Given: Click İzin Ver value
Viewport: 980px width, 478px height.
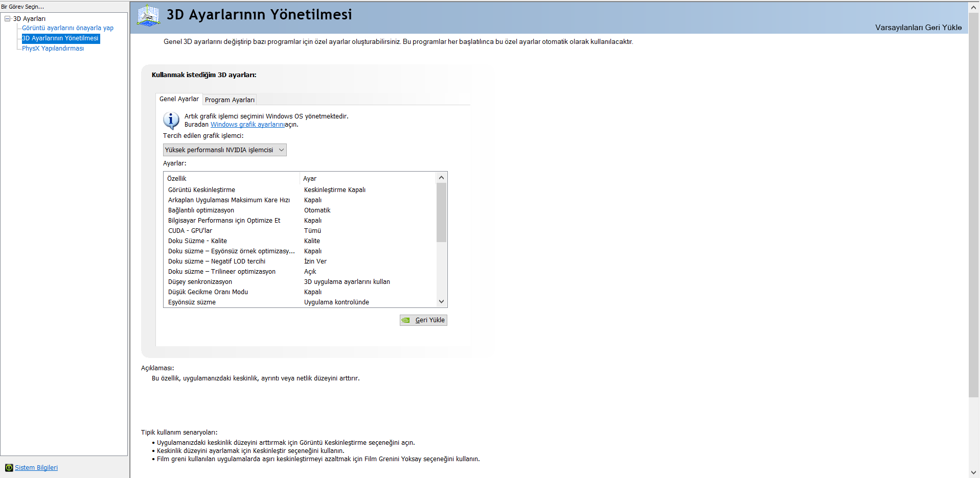Looking at the screenshot, I should point(315,261).
